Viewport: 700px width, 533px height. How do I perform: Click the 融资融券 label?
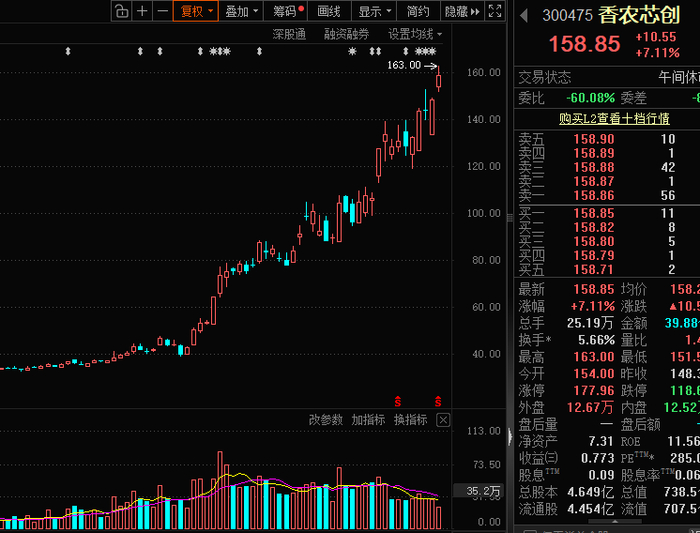[x=346, y=34]
